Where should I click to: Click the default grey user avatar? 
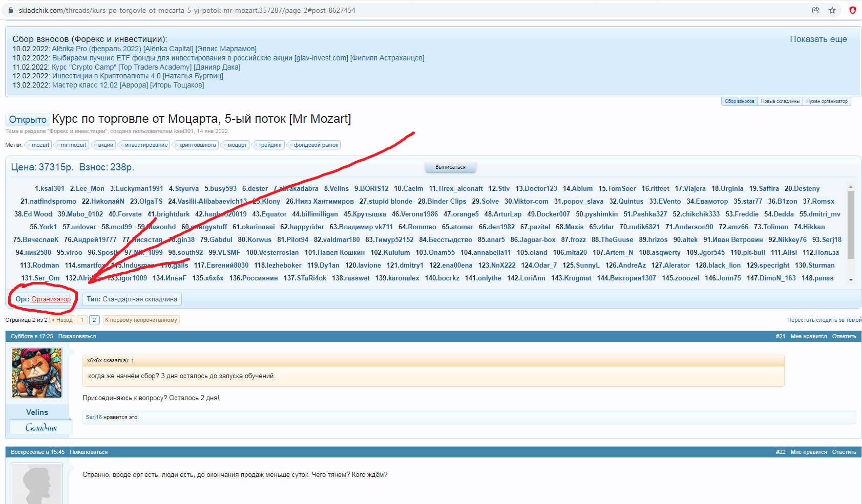[x=37, y=484]
